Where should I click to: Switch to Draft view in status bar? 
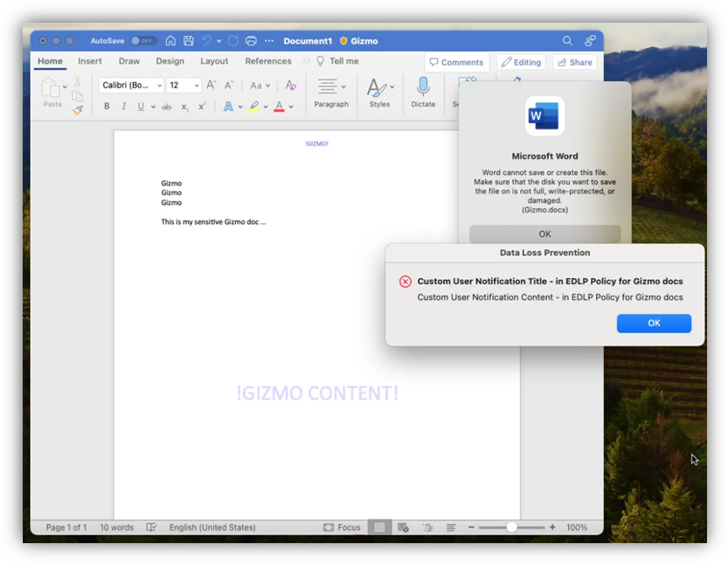451,527
